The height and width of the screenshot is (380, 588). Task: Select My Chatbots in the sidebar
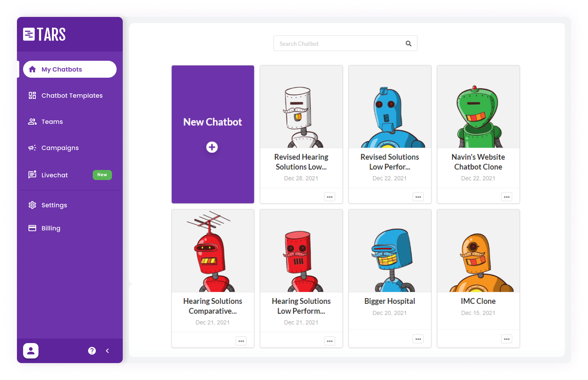pos(70,69)
